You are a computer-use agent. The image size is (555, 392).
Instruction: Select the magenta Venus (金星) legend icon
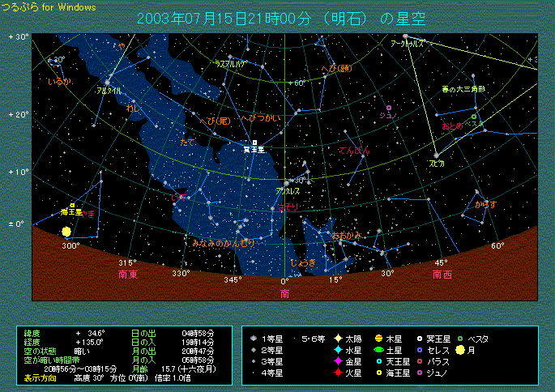tap(337, 361)
